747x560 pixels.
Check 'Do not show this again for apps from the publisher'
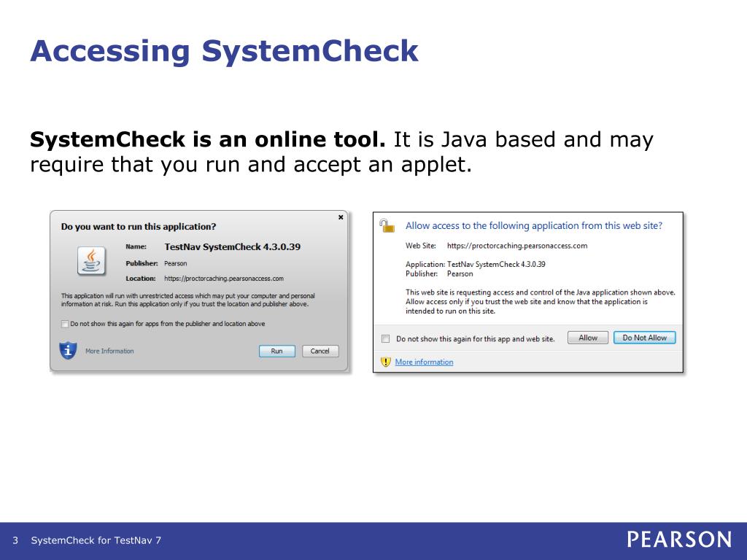click(65, 324)
